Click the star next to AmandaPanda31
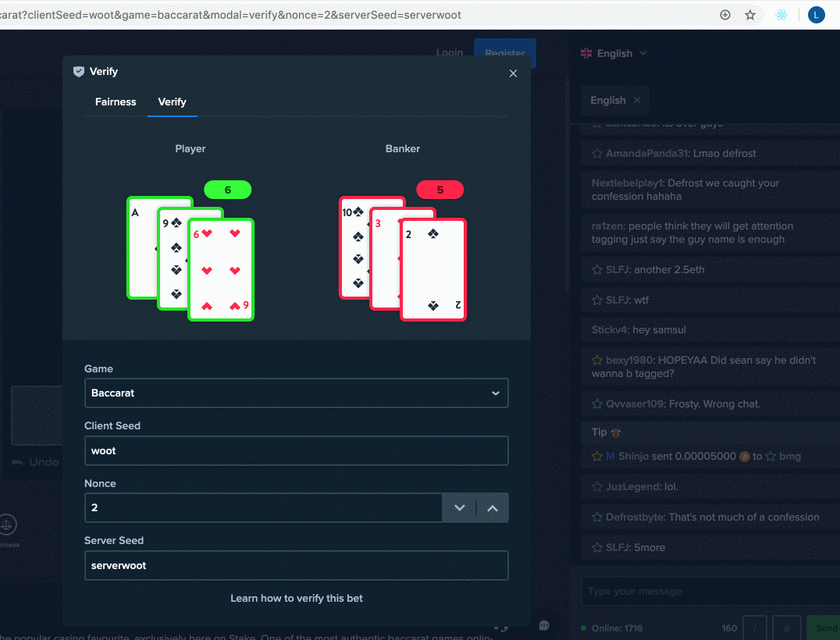Screen dimensions: 840x640 596,154
